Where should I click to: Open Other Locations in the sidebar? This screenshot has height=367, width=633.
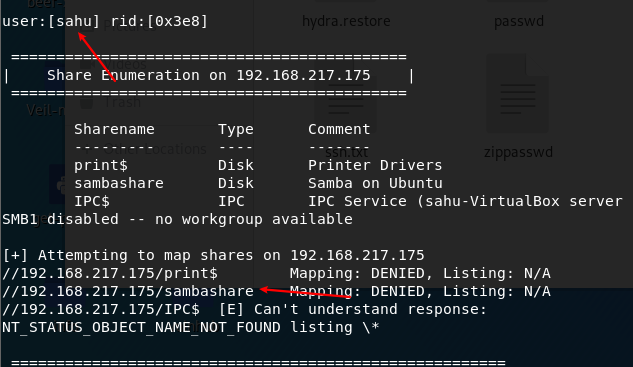155,149
